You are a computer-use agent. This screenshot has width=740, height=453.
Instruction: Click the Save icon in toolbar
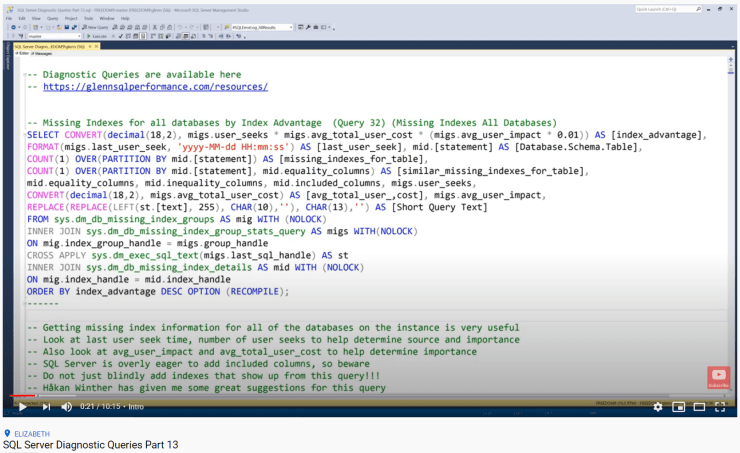67,27
